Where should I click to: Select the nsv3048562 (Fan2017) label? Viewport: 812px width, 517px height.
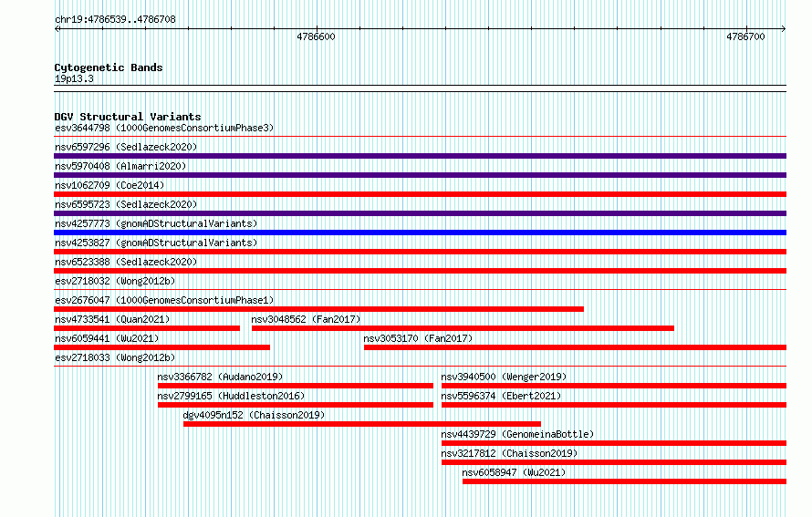(x=306, y=319)
